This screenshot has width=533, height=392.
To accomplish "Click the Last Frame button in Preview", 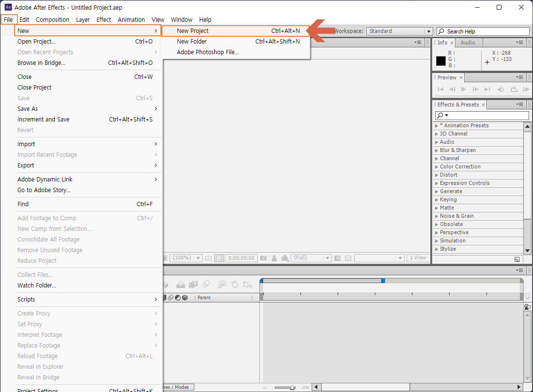I will click(x=487, y=89).
